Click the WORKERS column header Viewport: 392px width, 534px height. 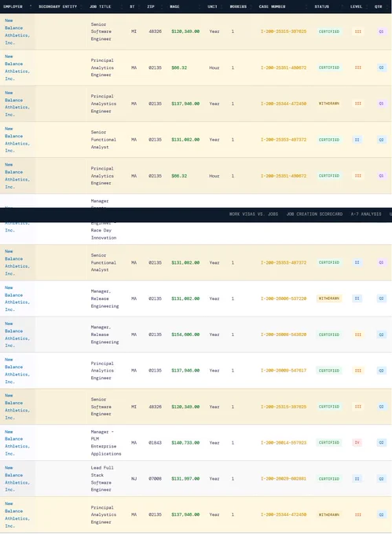coord(238,6)
